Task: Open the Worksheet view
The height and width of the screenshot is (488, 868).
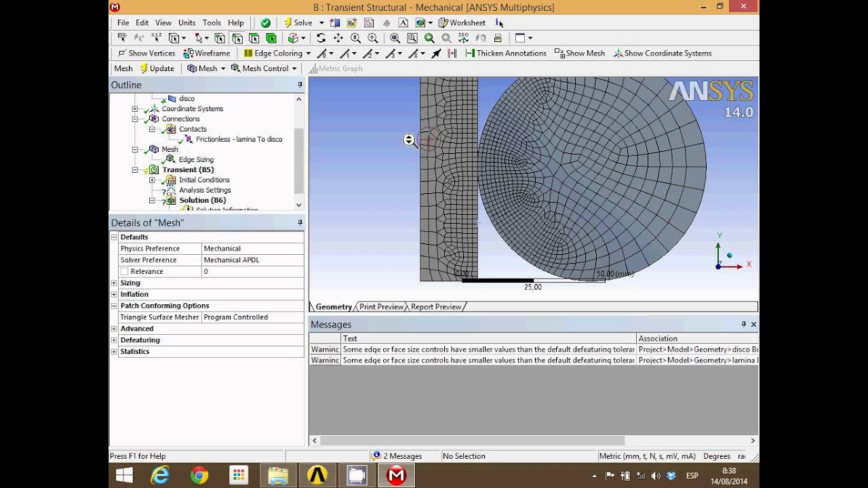Action: 462,22
